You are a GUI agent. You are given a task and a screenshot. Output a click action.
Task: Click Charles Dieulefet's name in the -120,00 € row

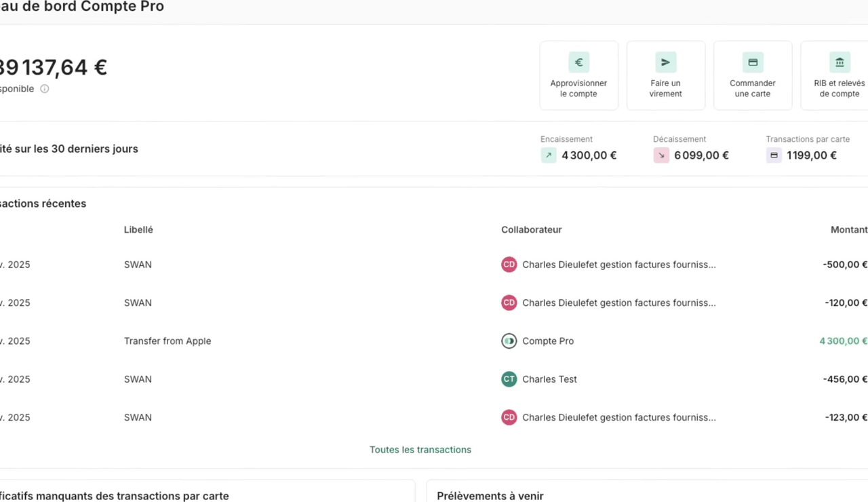click(619, 303)
